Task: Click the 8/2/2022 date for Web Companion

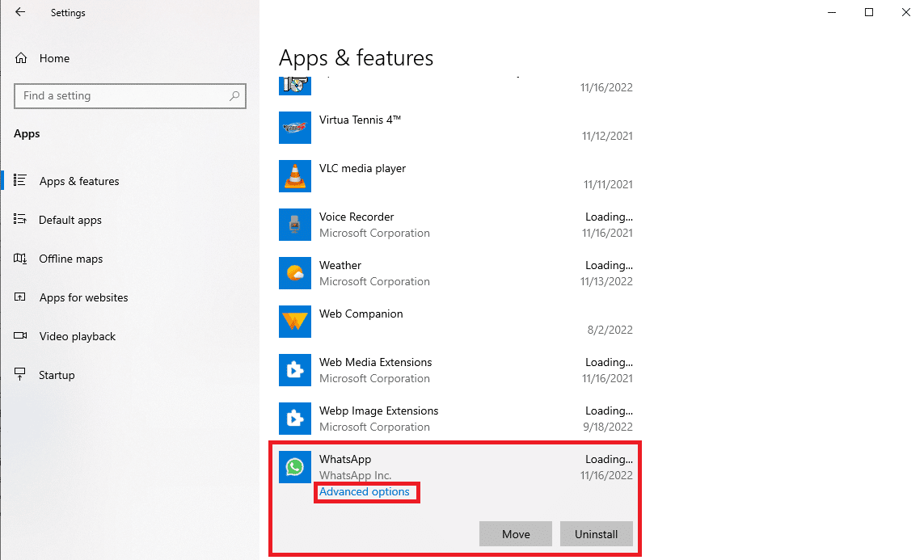Action: pyautogui.click(x=610, y=330)
